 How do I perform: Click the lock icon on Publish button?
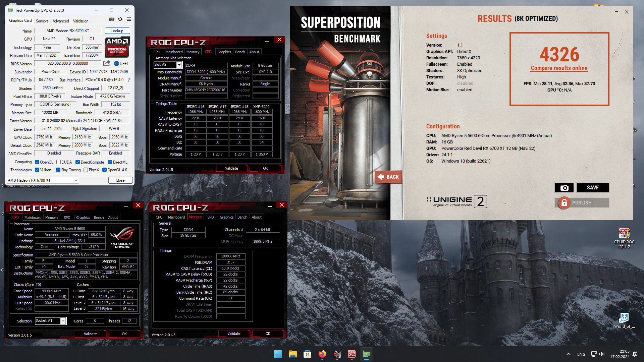[564, 203]
